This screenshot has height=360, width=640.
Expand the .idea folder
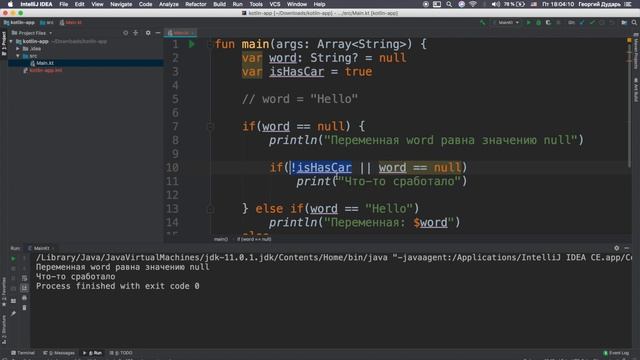[18, 49]
